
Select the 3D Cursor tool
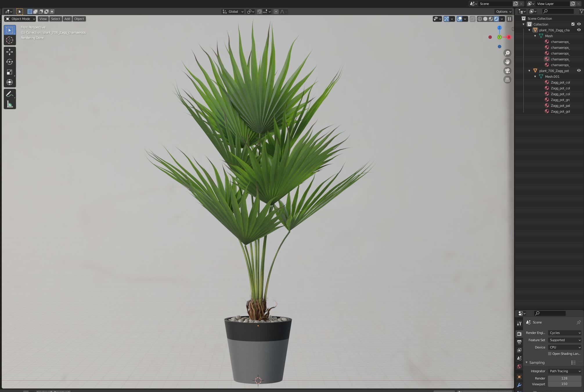[10, 40]
